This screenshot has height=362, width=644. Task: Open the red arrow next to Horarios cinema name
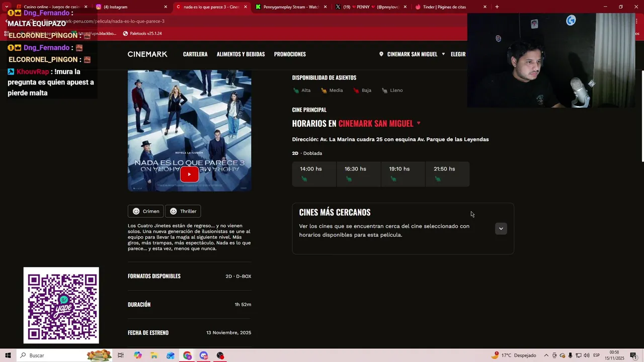[x=419, y=123]
